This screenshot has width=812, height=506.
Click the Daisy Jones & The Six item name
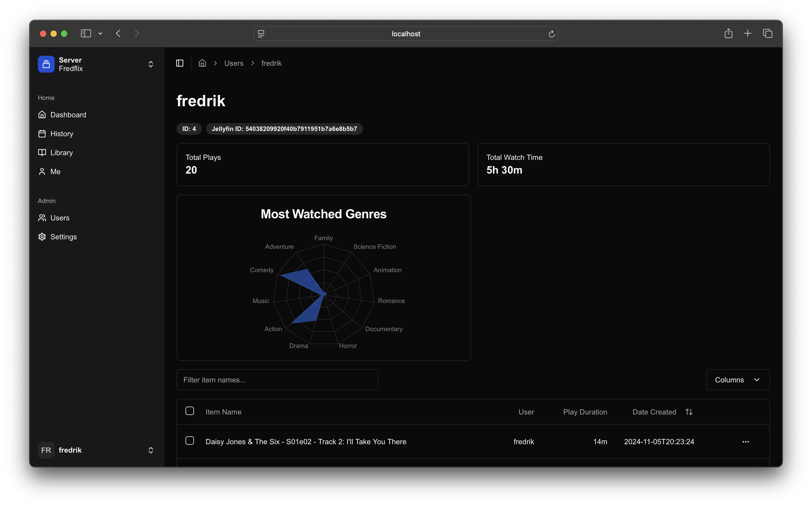pos(306,442)
